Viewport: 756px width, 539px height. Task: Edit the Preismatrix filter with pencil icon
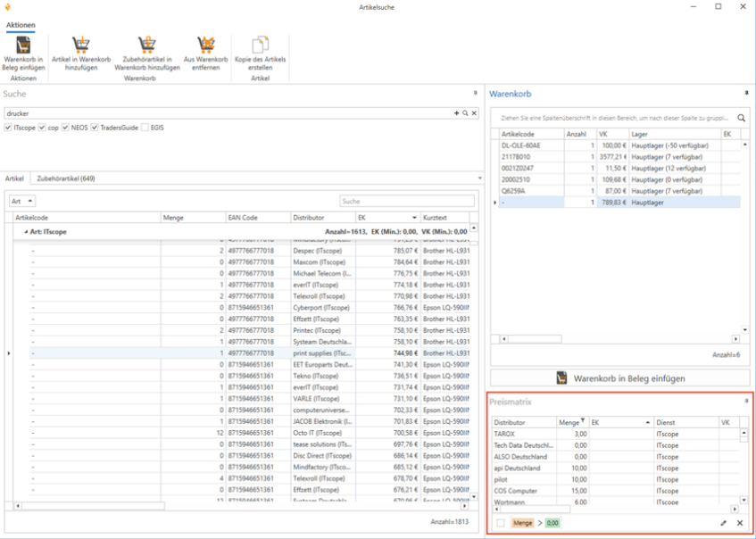(724, 523)
